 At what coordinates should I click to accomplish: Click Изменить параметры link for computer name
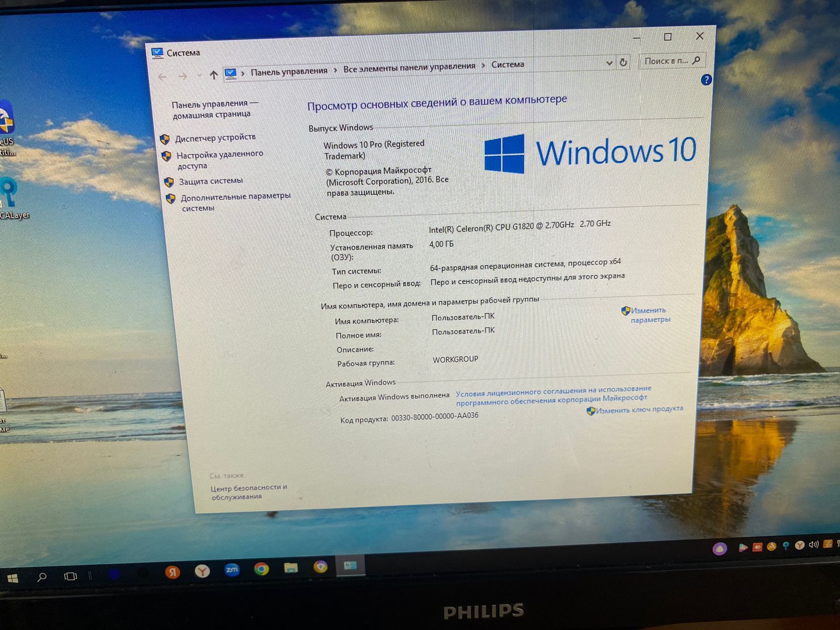coord(650,315)
